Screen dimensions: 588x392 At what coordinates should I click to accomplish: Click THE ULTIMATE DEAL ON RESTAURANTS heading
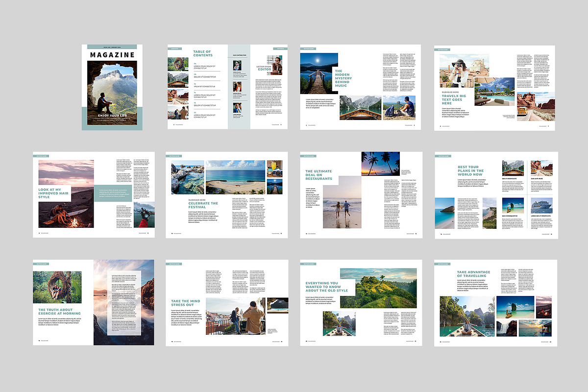[x=319, y=174]
